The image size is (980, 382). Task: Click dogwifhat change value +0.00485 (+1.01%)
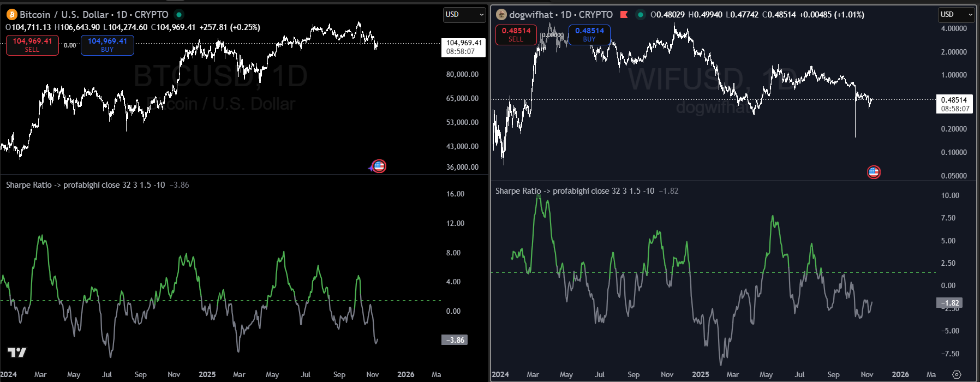832,15
